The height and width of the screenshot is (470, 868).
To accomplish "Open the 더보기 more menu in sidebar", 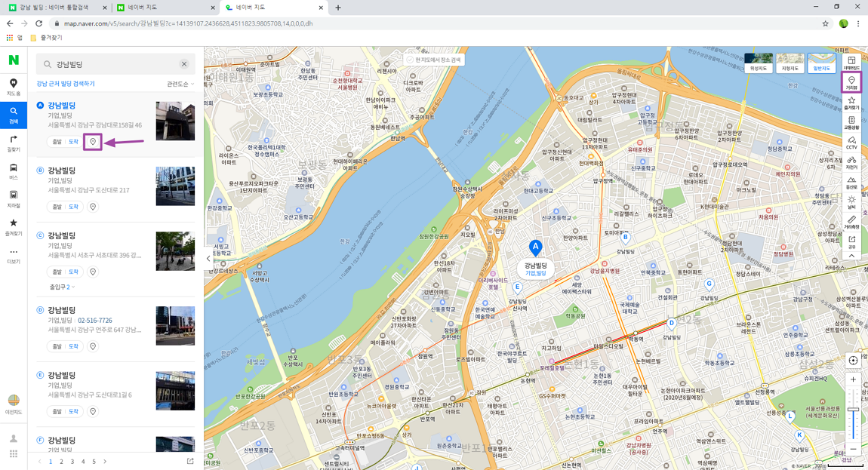I will pyautogui.click(x=14, y=255).
